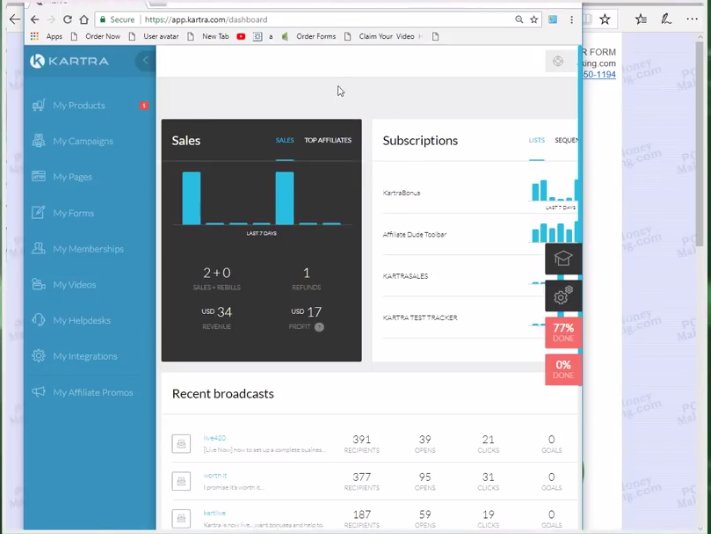Open My Campaigns sidebar icon

pyautogui.click(x=39, y=141)
